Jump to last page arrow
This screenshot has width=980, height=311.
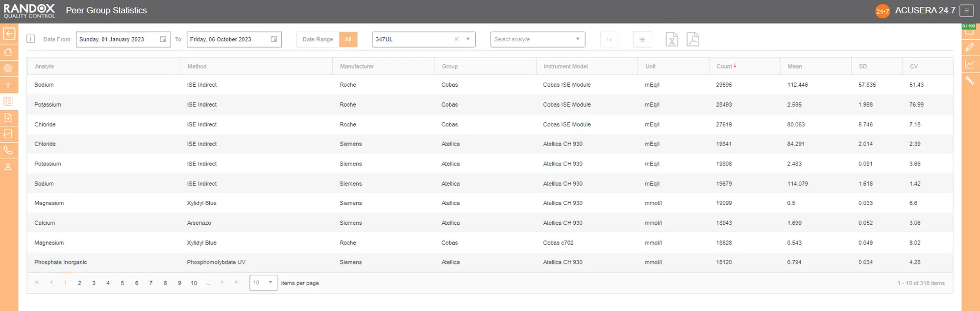tap(237, 283)
